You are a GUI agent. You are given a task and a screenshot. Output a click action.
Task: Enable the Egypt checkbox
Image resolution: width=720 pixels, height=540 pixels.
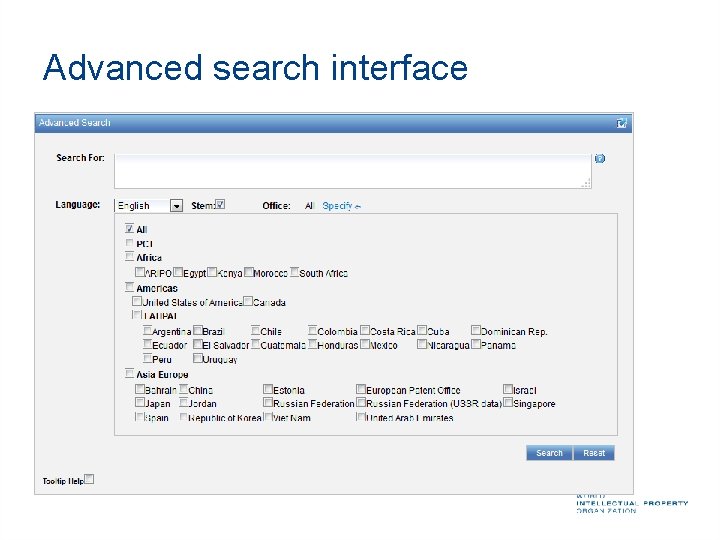point(178,272)
